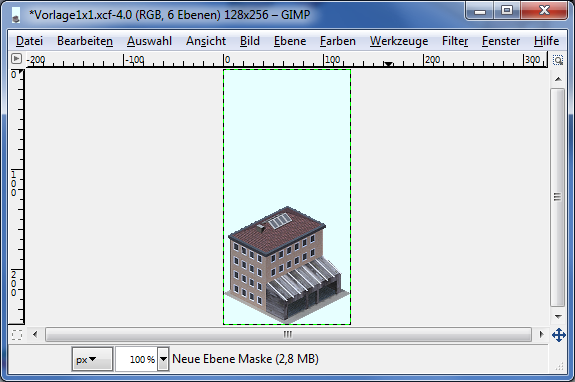Viewport: 575px width, 382px height.
Task: Click the horizontal scrollbar thumb
Action: click(288, 334)
